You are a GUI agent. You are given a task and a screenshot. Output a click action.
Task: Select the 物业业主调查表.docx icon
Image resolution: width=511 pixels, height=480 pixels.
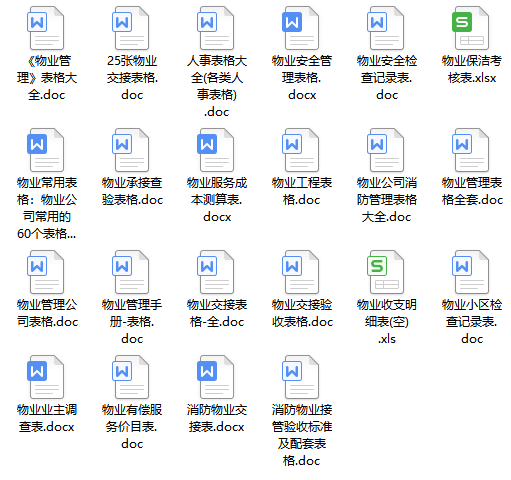point(46,377)
